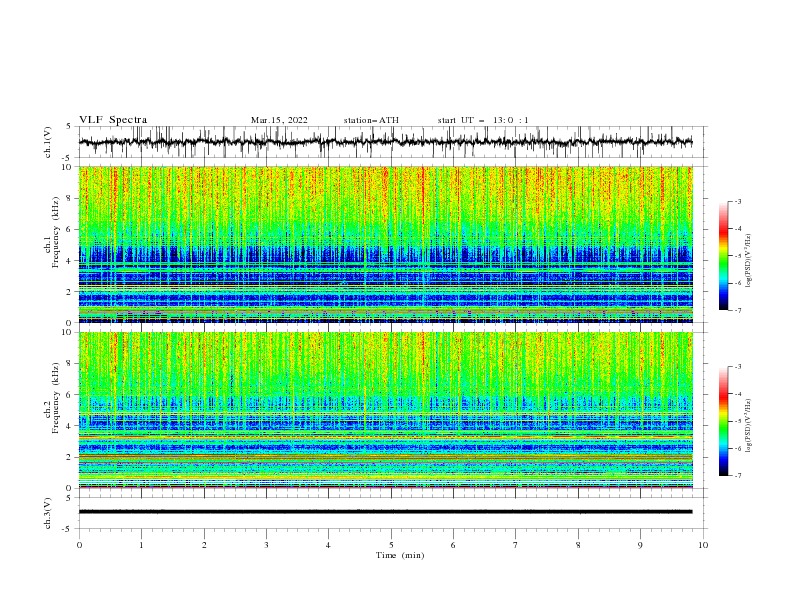Click tick label 7 on the Time axis
The height and width of the screenshot is (612, 792).
click(x=516, y=545)
